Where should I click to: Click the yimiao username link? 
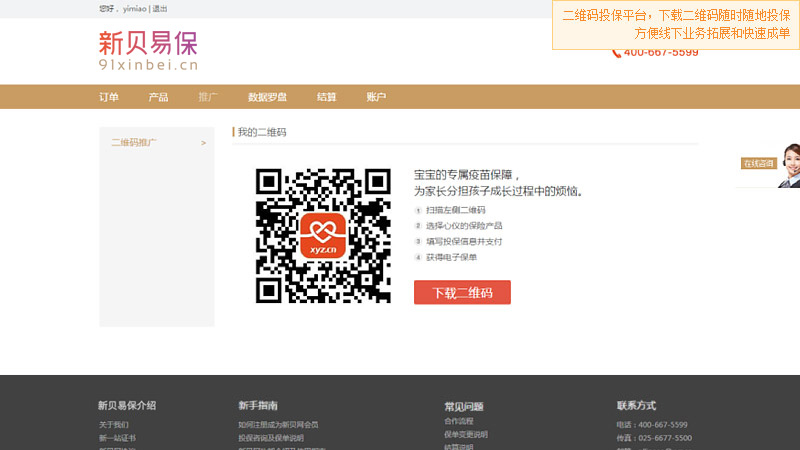[x=135, y=9]
